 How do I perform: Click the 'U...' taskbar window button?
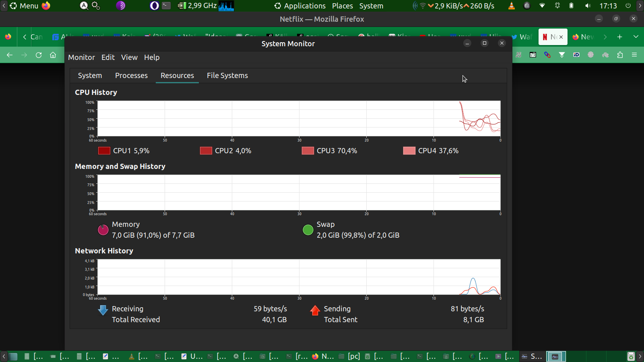[x=192, y=356]
